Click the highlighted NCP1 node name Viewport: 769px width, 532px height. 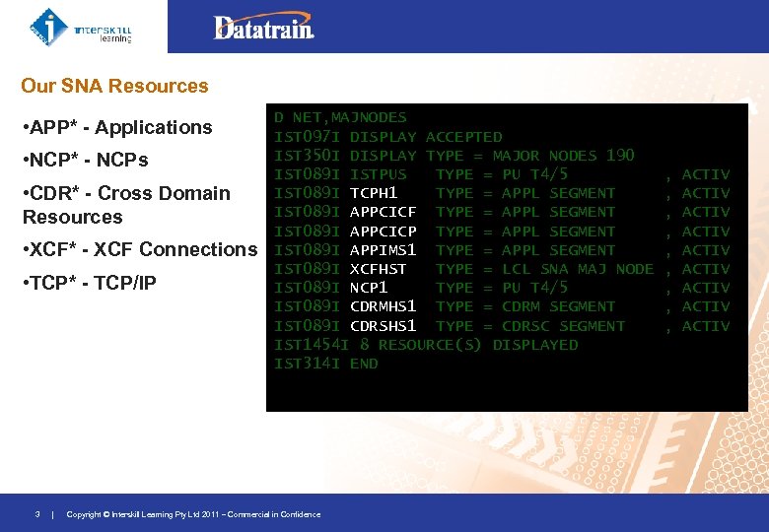pyautogui.click(x=369, y=288)
